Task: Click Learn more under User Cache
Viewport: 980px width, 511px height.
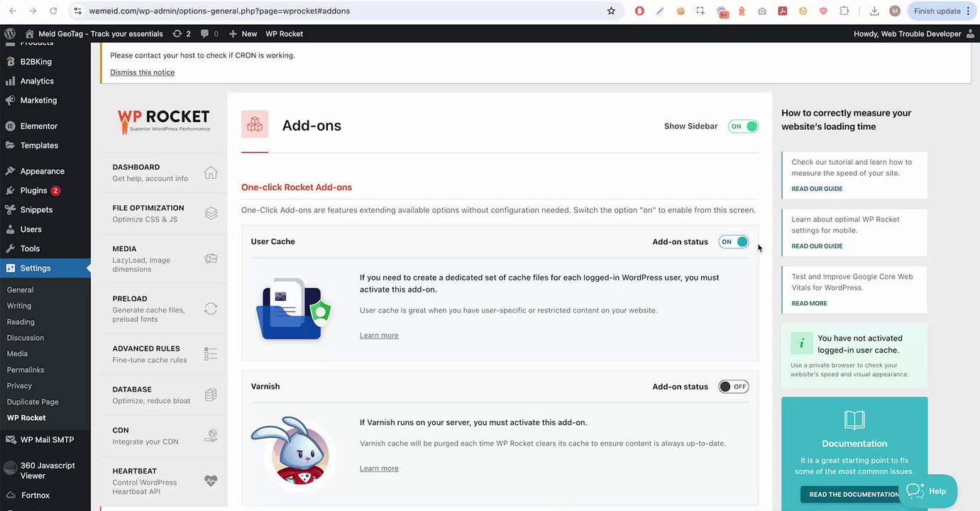Action: pyautogui.click(x=379, y=335)
